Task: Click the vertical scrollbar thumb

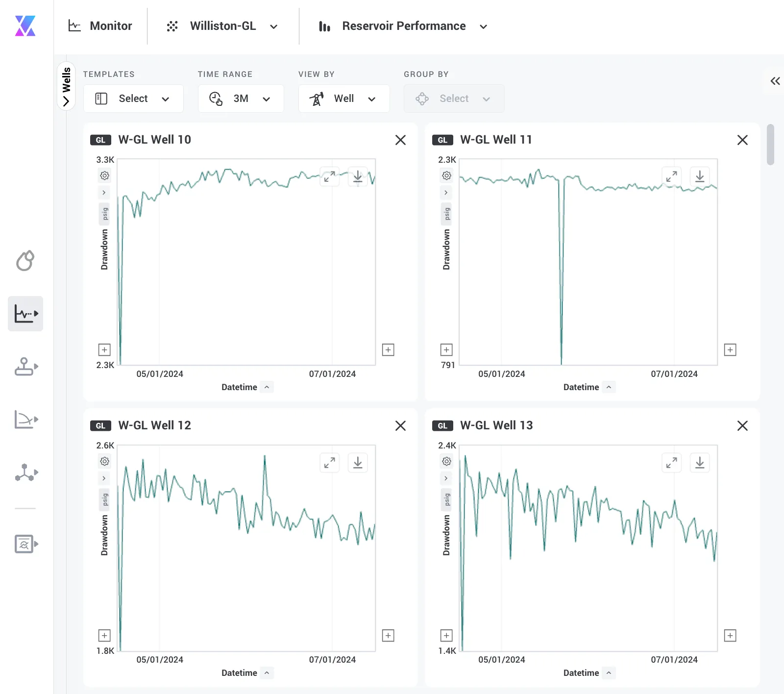Action: point(770,145)
